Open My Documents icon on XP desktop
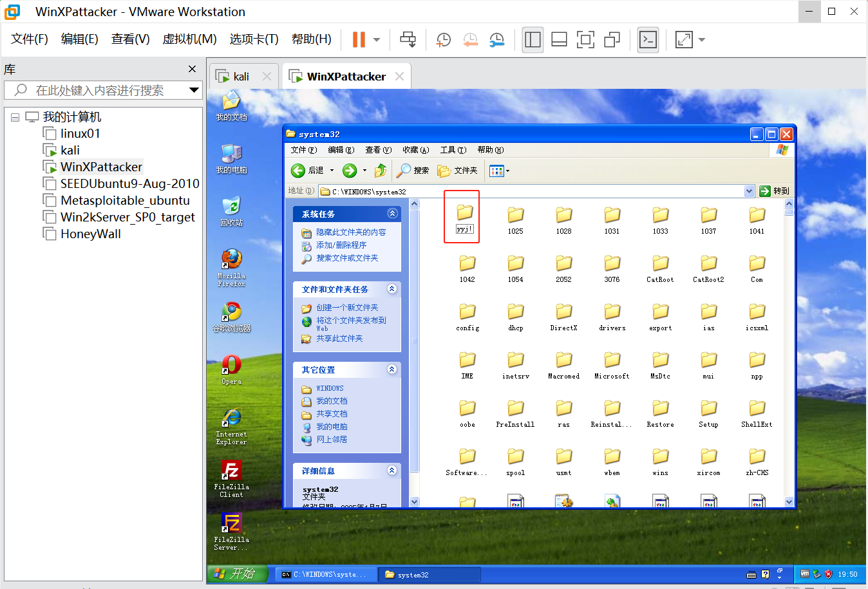Viewport: 868px width, 589px height. coord(231,106)
